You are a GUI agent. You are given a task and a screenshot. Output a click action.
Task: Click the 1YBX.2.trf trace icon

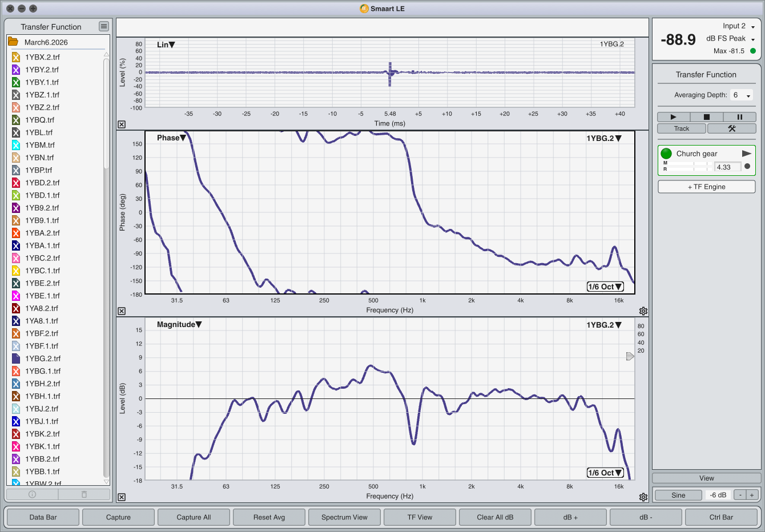(x=16, y=57)
